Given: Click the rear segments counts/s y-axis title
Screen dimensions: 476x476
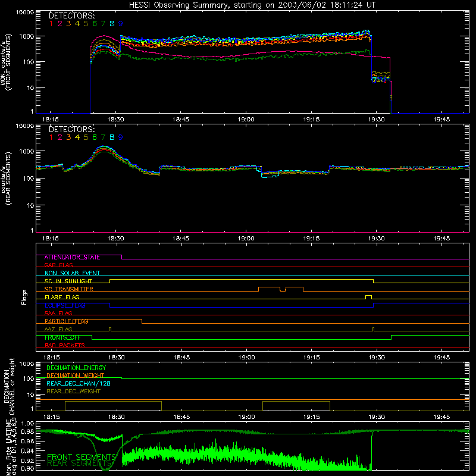Looking at the screenshot, I should [6, 178].
